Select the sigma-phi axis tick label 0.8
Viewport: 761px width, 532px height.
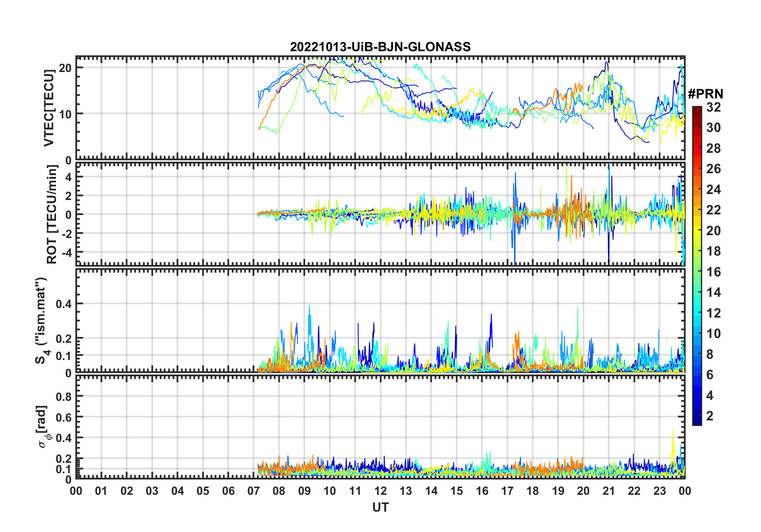pos(64,396)
